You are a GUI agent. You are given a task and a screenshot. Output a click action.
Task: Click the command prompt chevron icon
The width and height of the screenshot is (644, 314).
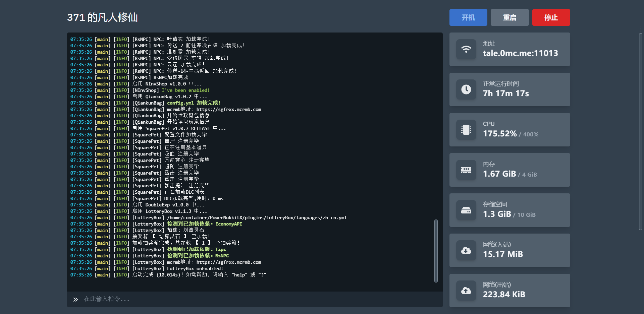[75, 299]
